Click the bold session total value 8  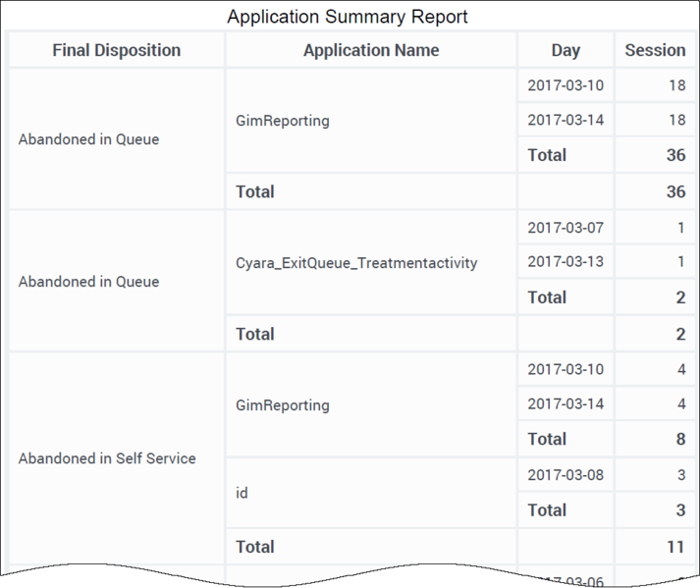[x=680, y=439]
